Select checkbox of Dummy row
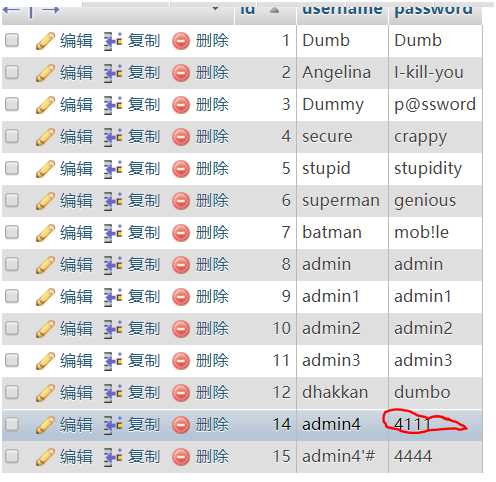 12,105
